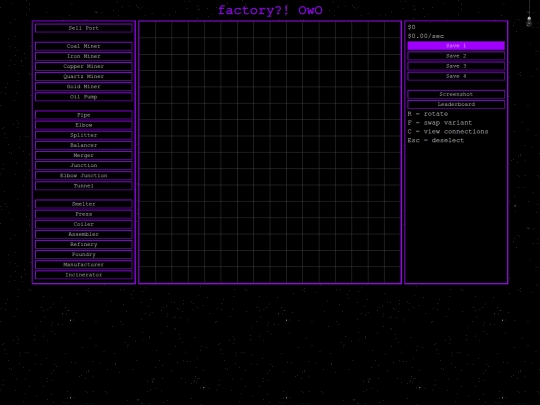Select the Elbow pipe piece
Image resolution: width=540 pixels, height=405 pixels.
pyautogui.click(x=84, y=125)
